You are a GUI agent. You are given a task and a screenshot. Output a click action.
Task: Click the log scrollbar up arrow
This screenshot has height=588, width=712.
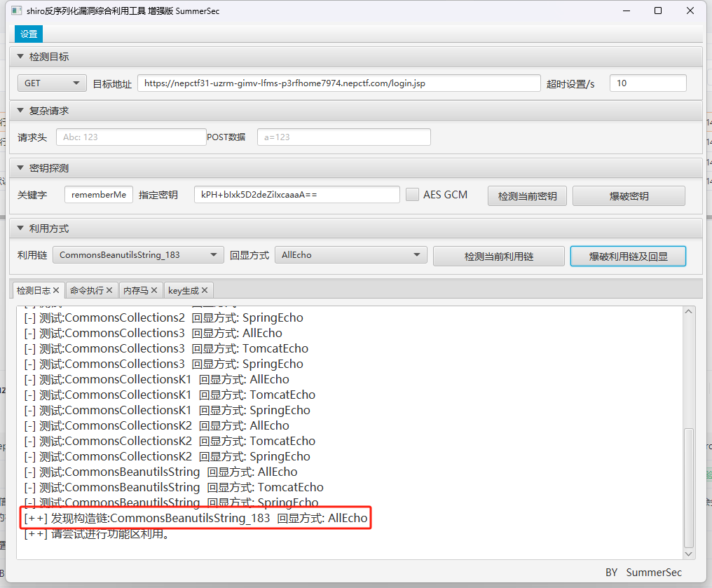pyautogui.click(x=689, y=312)
